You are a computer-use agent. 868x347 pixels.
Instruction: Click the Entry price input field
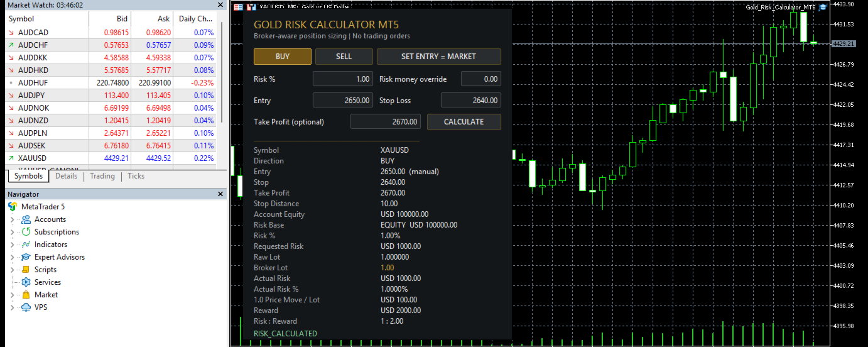343,101
